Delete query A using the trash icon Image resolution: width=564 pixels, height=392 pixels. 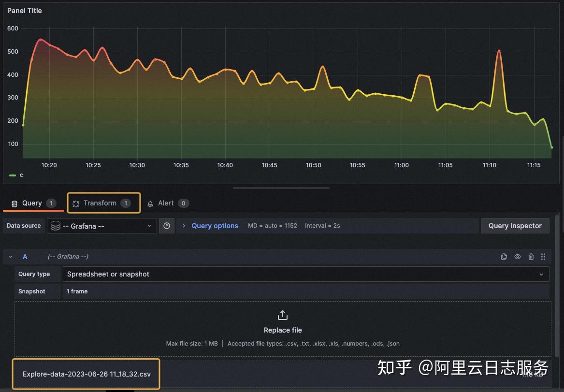click(x=531, y=257)
